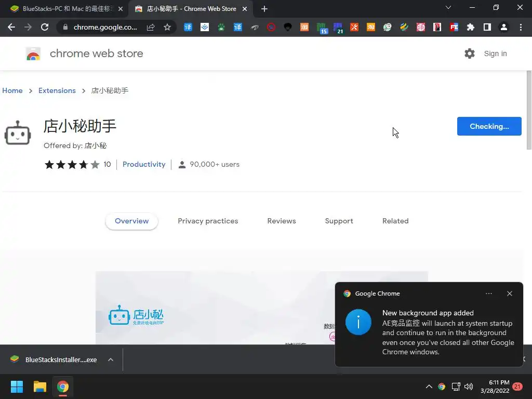This screenshot has width=532, height=399.
Task: Open the tab search dropdown chevron
Action: coord(448,7)
